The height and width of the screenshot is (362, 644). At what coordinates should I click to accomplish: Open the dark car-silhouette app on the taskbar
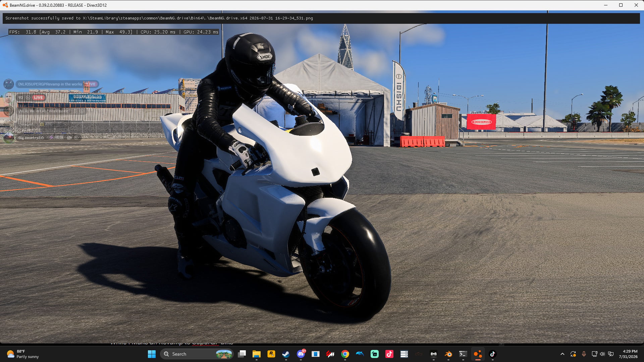coord(419,354)
